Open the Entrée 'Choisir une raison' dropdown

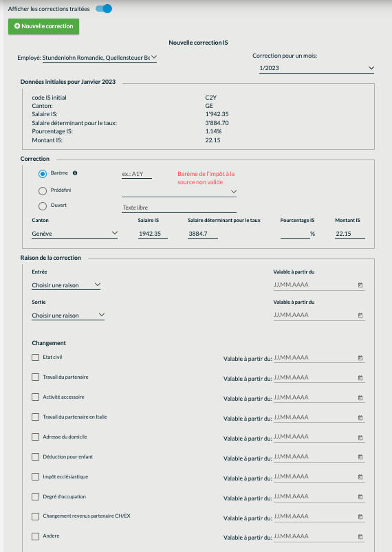click(x=66, y=285)
